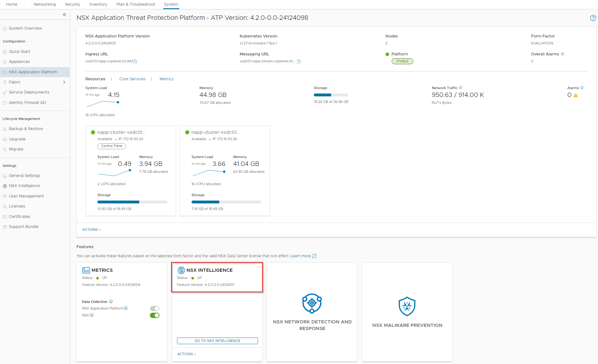Image resolution: width=598 pixels, height=364 pixels.
Task: Click the info icon next to NSX
Action: 92,315
